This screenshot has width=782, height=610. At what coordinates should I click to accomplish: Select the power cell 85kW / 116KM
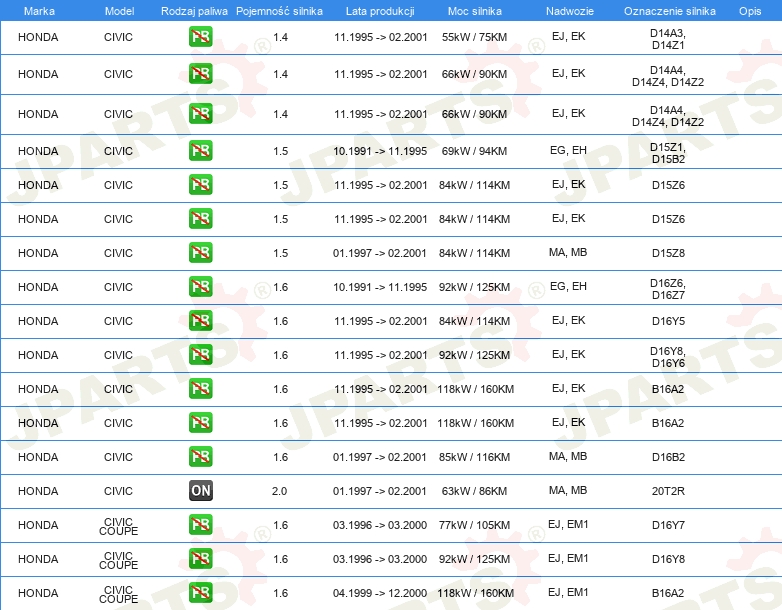[474, 457]
